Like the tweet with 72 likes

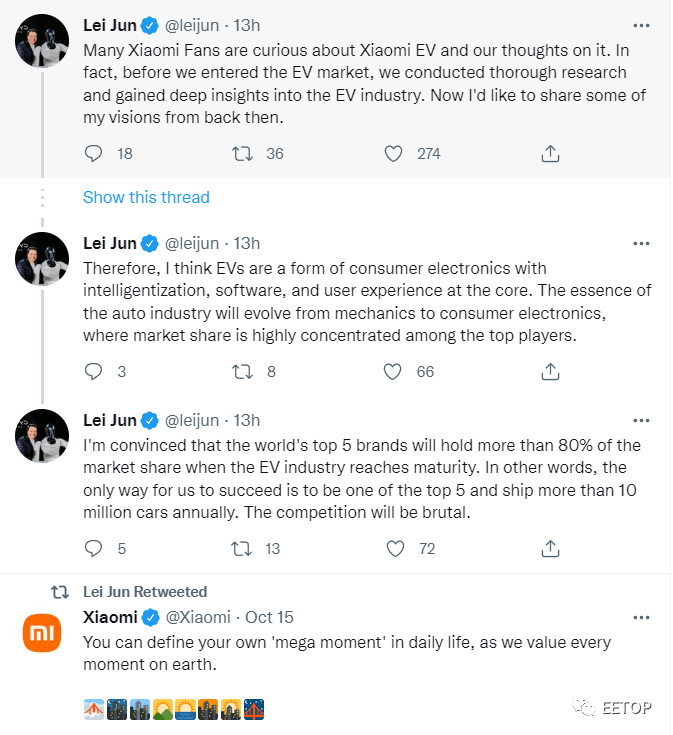395,548
